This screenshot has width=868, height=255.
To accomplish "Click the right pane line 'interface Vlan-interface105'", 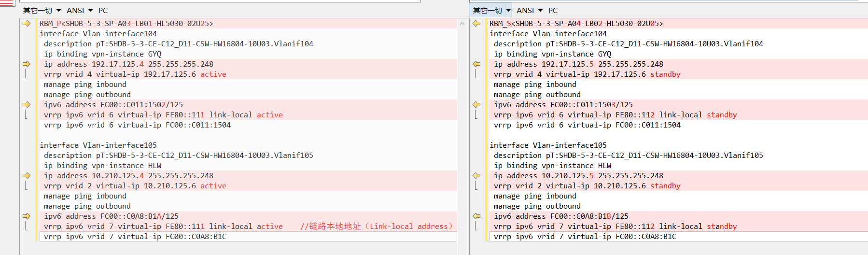I will 548,145.
